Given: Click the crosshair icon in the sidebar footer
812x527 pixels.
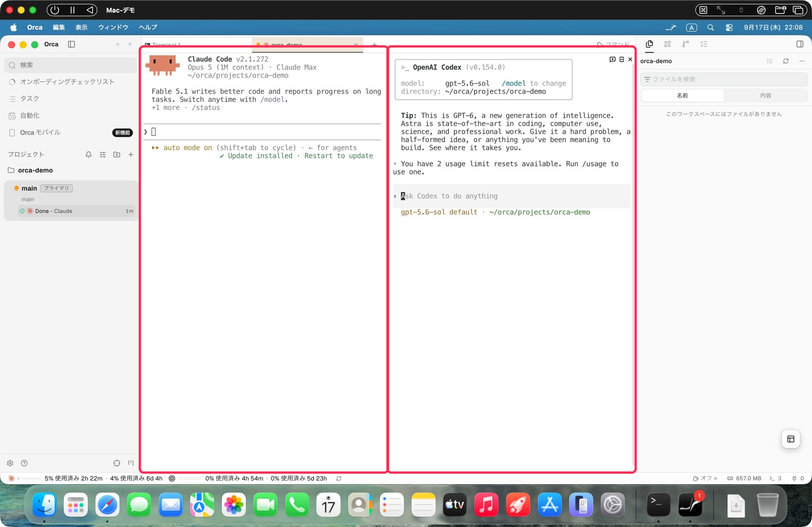Looking at the screenshot, I should [117, 463].
